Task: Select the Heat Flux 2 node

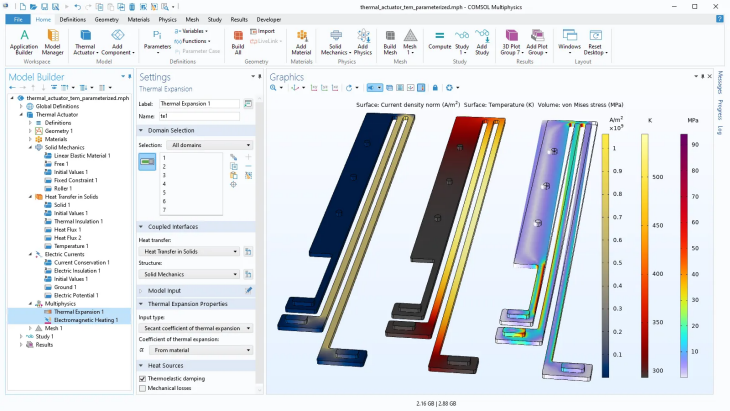Action: click(x=67, y=238)
